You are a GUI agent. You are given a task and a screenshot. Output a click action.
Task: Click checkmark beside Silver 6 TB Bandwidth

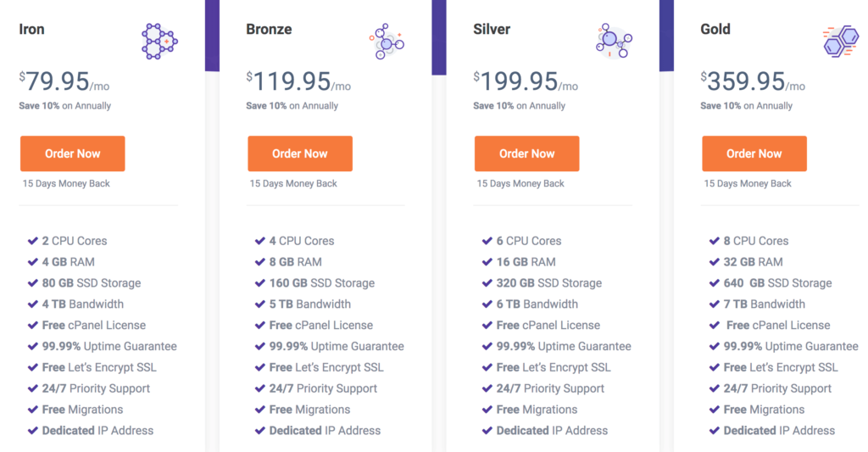tap(487, 304)
